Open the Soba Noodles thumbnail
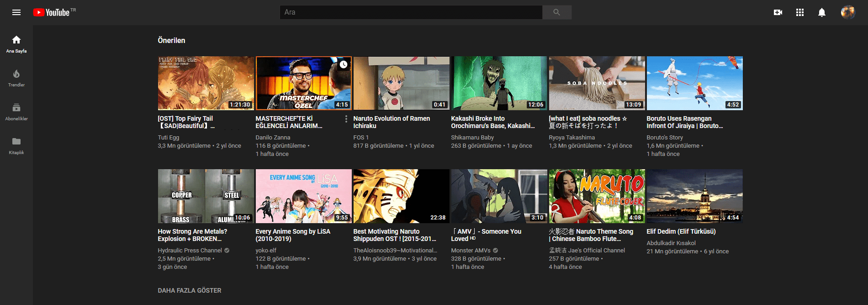 click(x=597, y=83)
